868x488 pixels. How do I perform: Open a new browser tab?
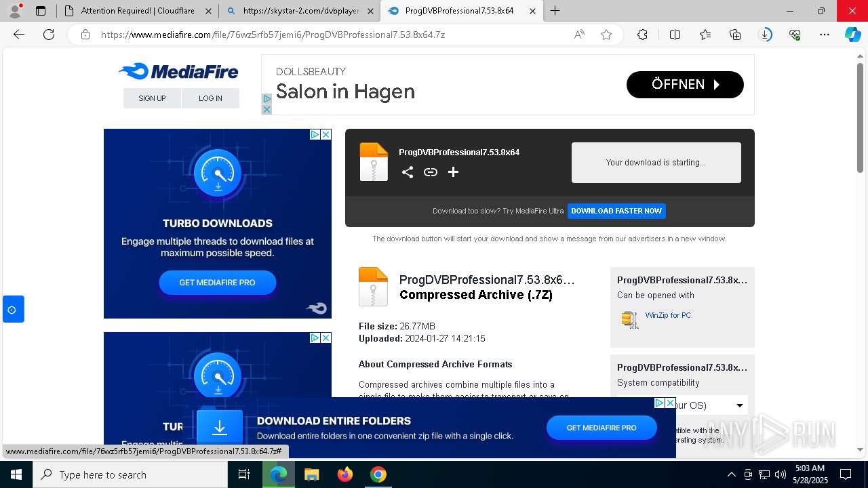click(555, 11)
